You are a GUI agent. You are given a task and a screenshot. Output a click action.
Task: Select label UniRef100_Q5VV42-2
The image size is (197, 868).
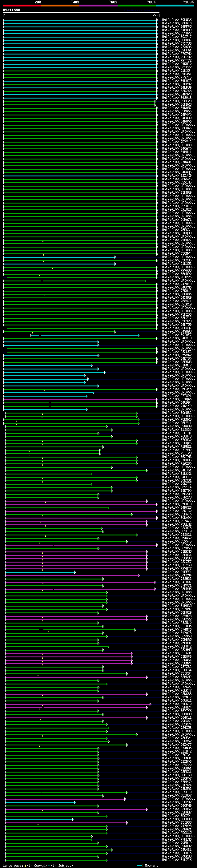pos(179,355)
